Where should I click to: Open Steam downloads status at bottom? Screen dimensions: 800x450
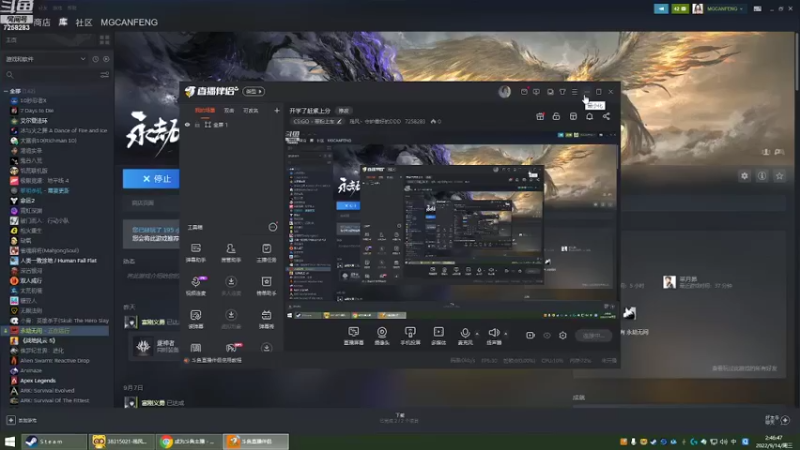point(400,418)
